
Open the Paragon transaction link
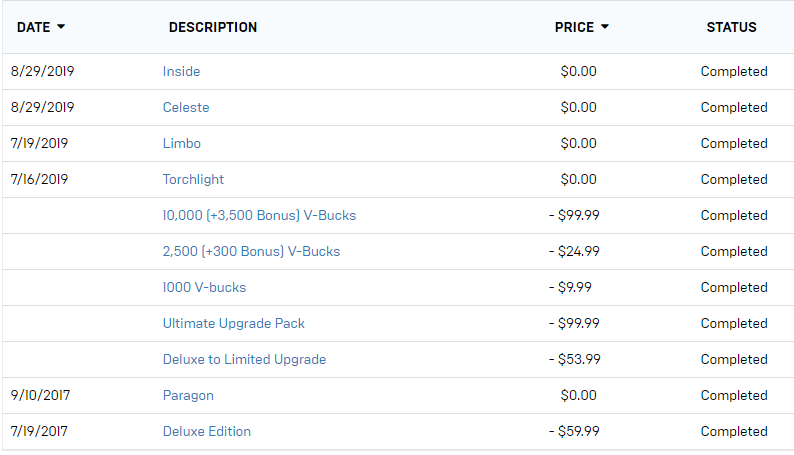[188, 395]
